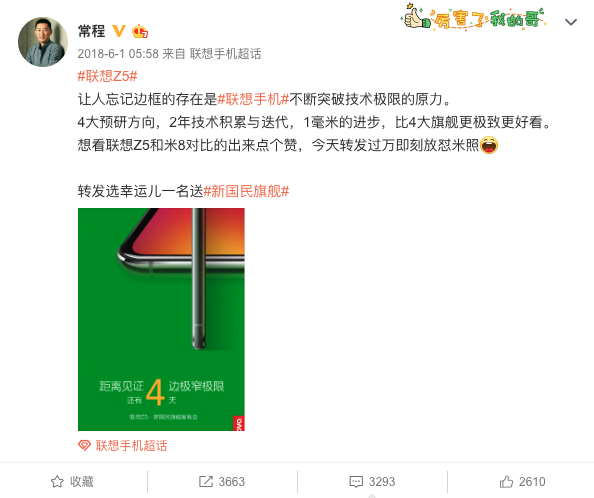
Task: Click the post timestamp 2018-6-1 05:58
Action: (x=118, y=54)
